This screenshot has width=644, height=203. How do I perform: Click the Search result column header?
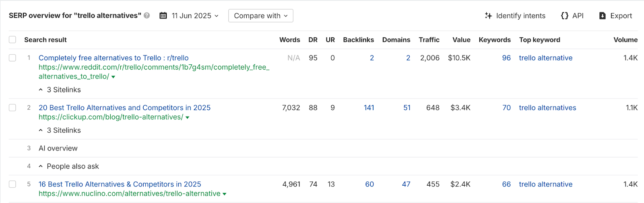click(45, 40)
